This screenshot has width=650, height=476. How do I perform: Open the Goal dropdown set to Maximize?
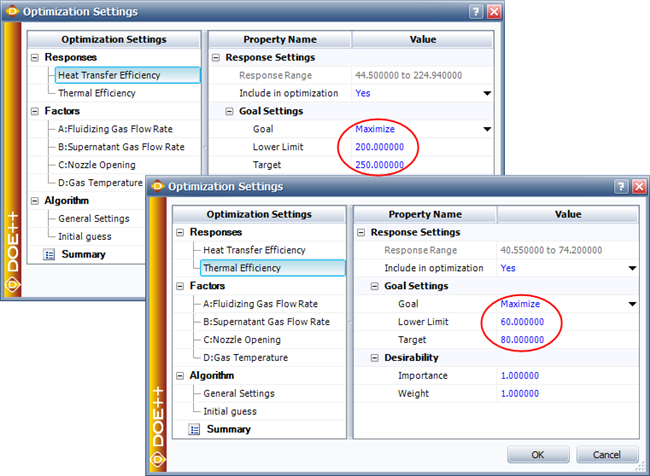pyautogui.click(x=631, y=304)
